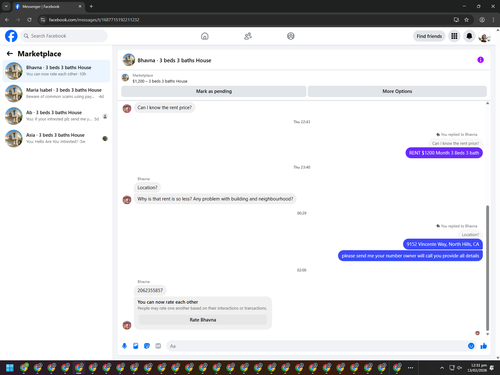Open the Facebook menu grid icon

454,36
